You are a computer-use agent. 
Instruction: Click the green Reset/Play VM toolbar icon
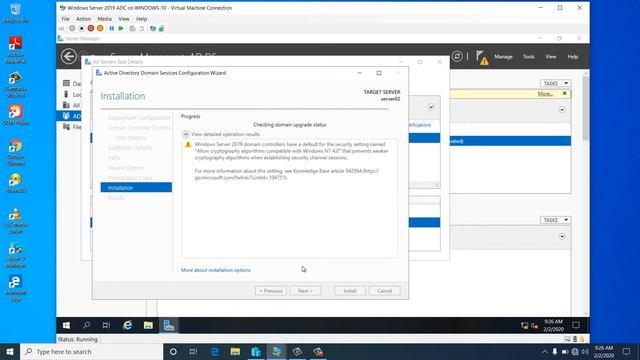tap(121, 29)
